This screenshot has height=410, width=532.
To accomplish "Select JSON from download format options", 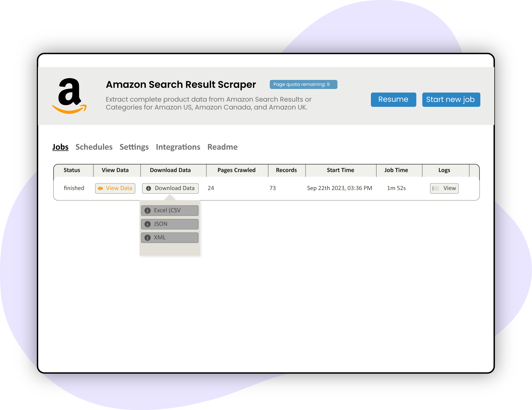I will pyautogui.click(x=170, y=223).
